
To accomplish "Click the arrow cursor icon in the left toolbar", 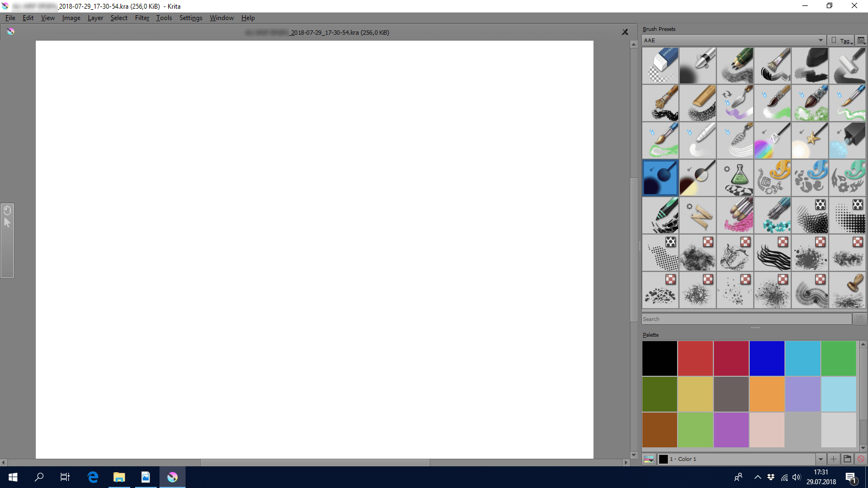I will pyautogui.click(x=8, y=223).
